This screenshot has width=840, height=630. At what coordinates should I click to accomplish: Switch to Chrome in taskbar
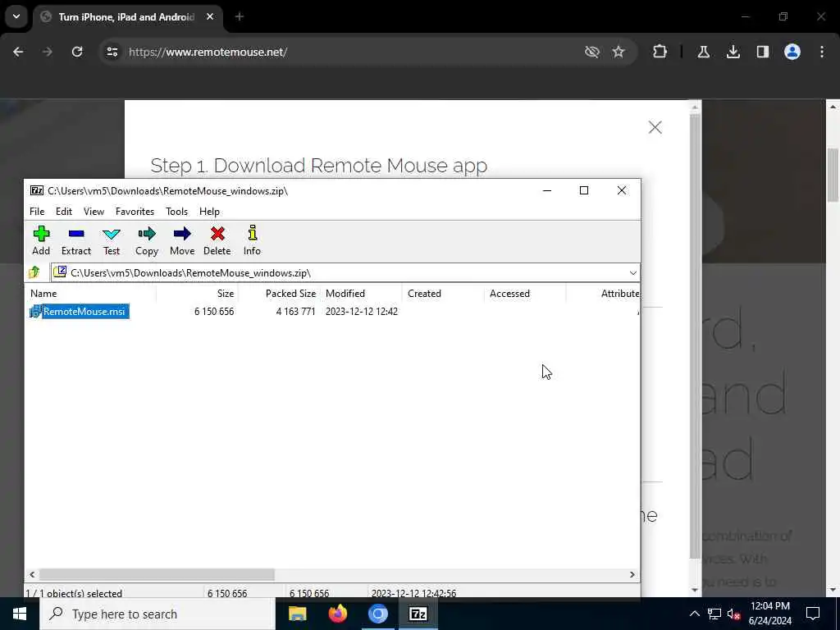[377, 614]
